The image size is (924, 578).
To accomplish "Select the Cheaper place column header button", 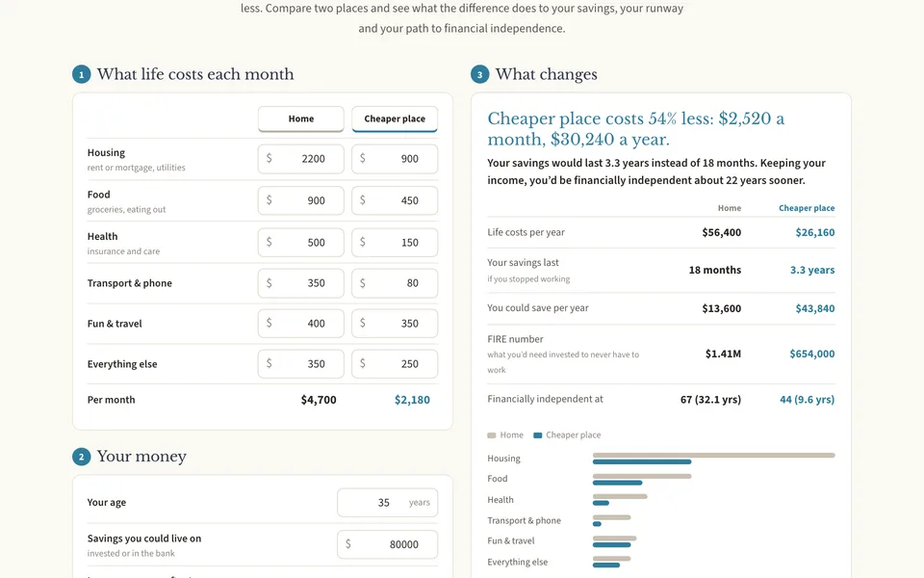I will (x=395, y=118).
